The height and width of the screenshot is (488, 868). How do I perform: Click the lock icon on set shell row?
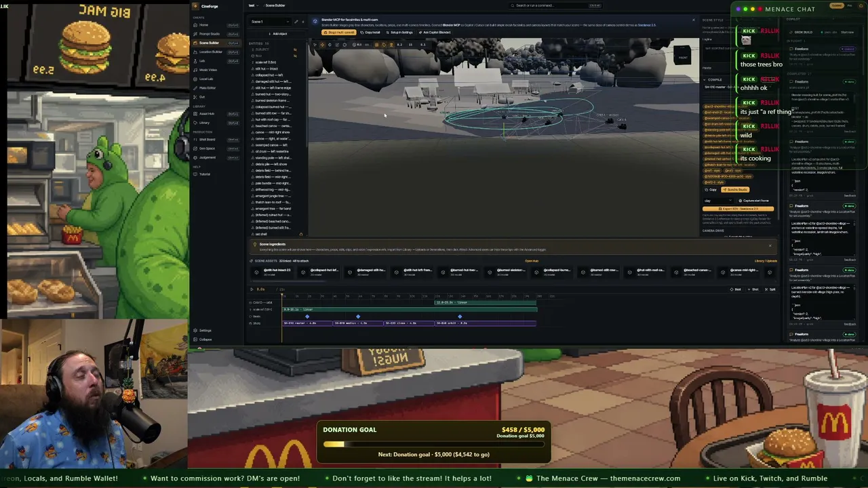[x=301, y=235]
